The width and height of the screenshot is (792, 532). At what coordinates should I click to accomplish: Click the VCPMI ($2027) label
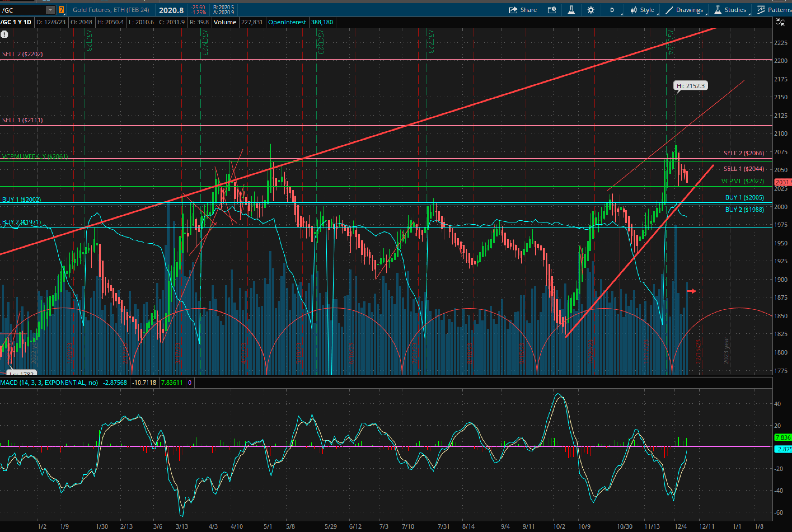[742, 181]
